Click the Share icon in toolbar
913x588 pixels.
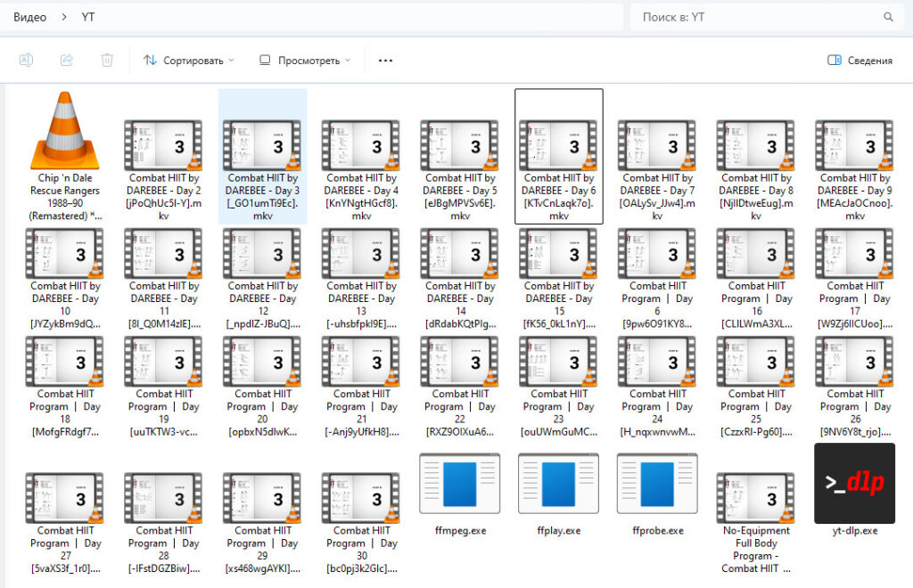click(67, 61)
